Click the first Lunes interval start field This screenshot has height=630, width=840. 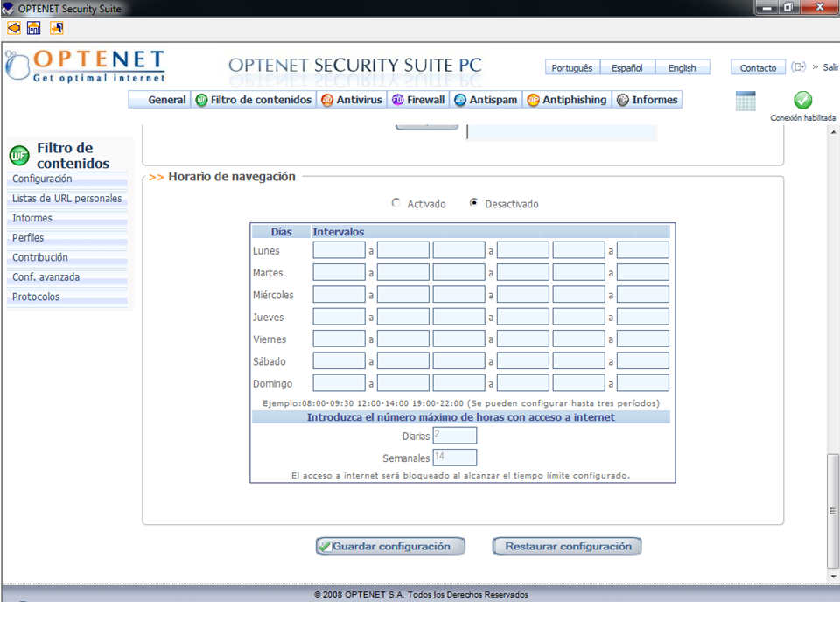(x=339, y=251)
